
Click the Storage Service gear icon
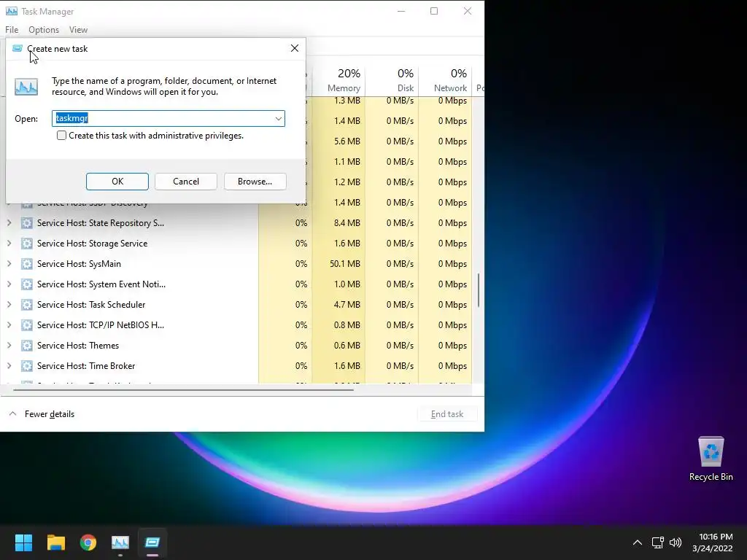click(27, 244)
